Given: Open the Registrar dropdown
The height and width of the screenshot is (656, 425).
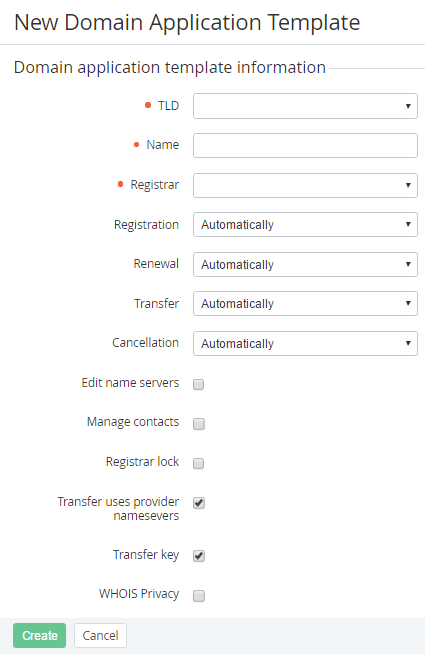Looking at the screenshot, I should tap(305, 185).
